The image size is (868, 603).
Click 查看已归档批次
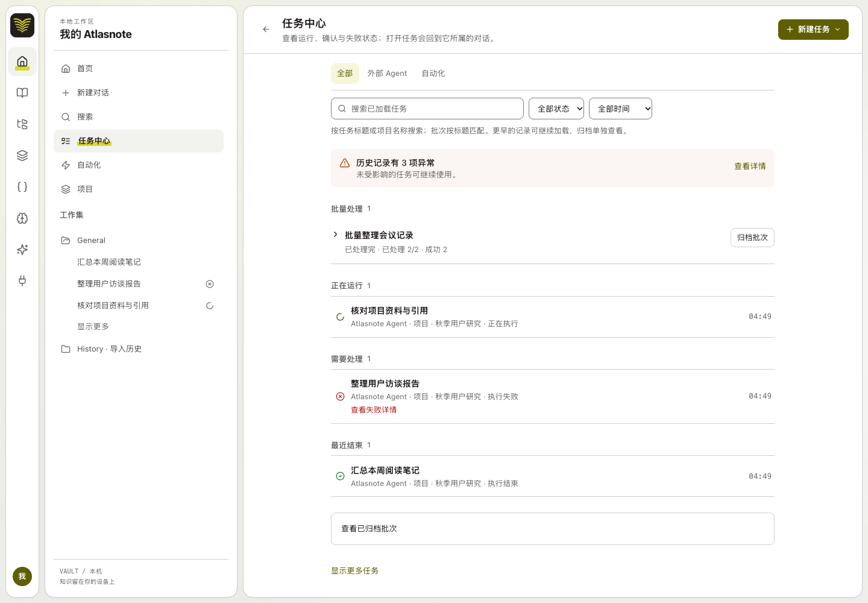point(553,529)
